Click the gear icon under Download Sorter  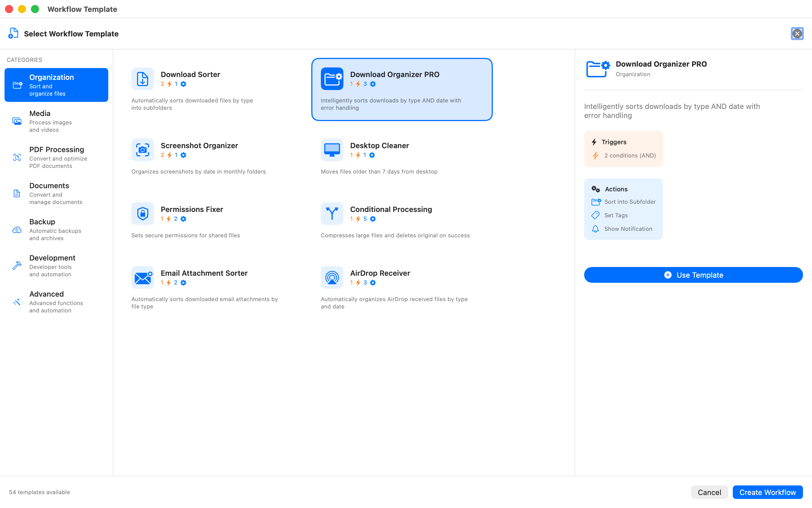click(183, 84)
